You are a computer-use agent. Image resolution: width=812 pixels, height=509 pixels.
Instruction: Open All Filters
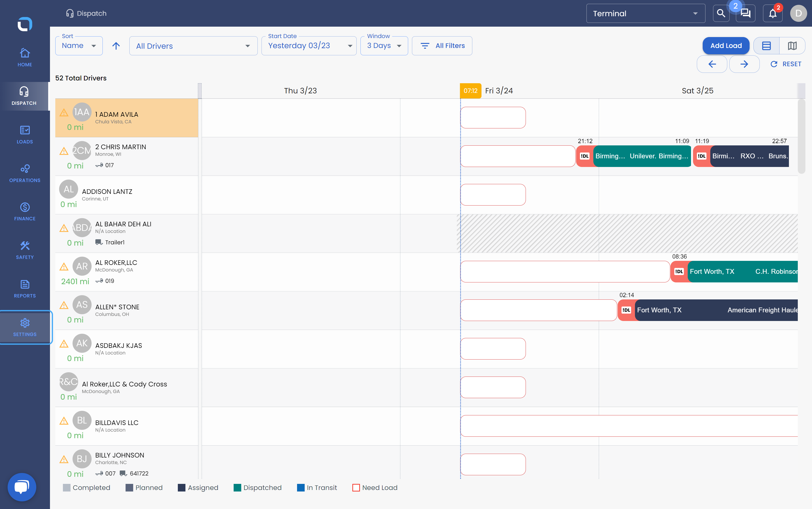[442, 46]
